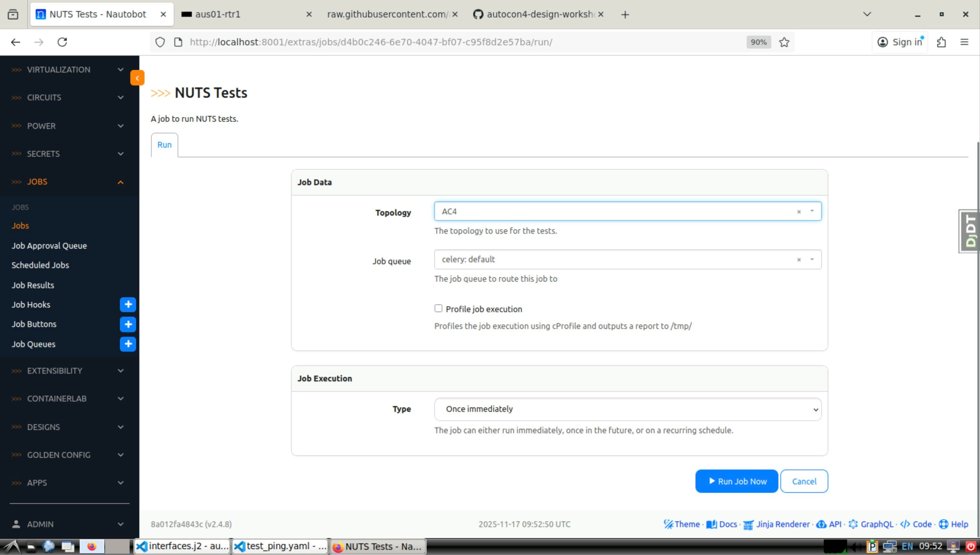Open Job Results in sidebar
This screenshot has width=980, height=555.
coord(33,285)
